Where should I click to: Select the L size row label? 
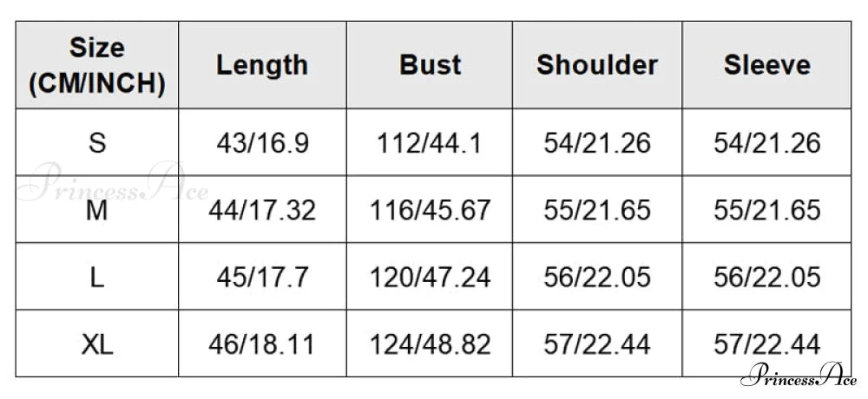pyautogui.click(x=97, y=277)
